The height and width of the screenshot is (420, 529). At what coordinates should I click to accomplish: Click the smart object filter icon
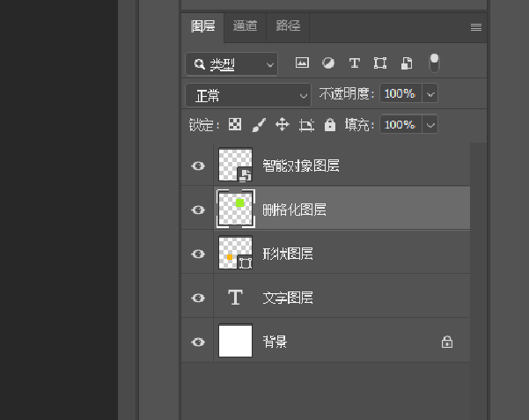[x=407, y=63]
